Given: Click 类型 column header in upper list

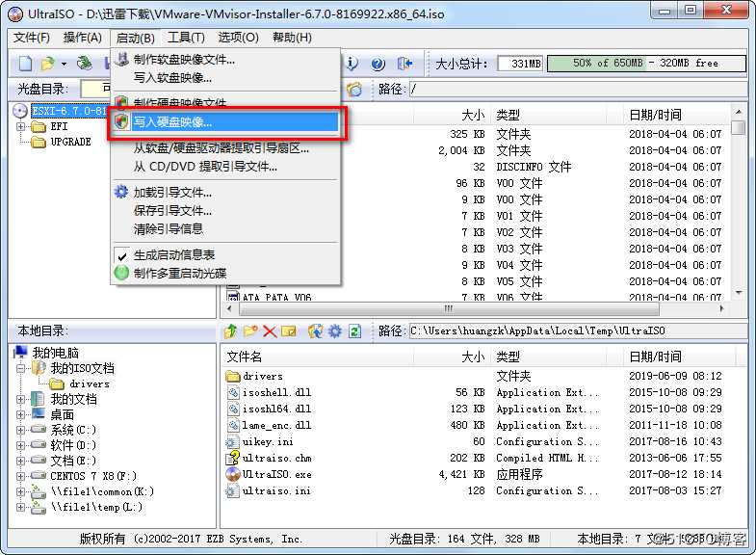Looking at the screenshot, I should (x=547, y=115).
